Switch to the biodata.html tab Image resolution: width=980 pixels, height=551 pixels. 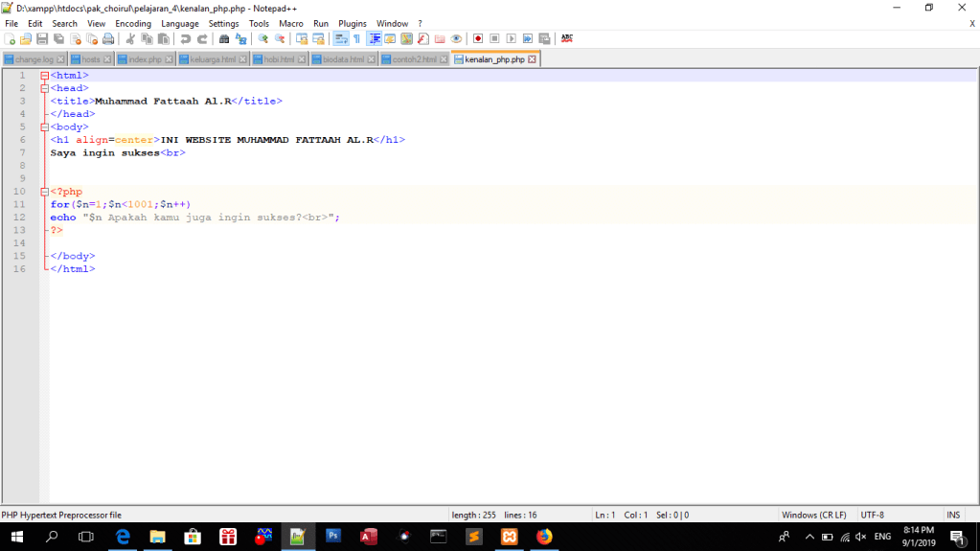[342, 59]
